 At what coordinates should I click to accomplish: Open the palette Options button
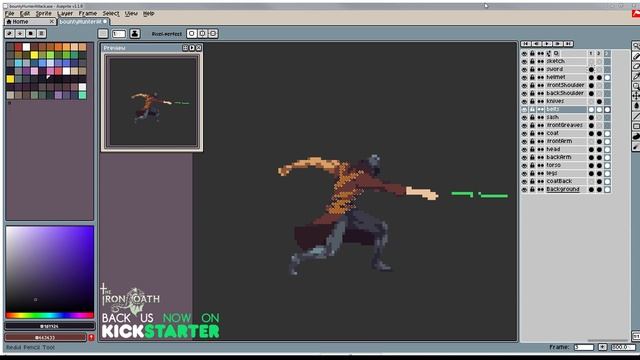click(x=41, y=33)
